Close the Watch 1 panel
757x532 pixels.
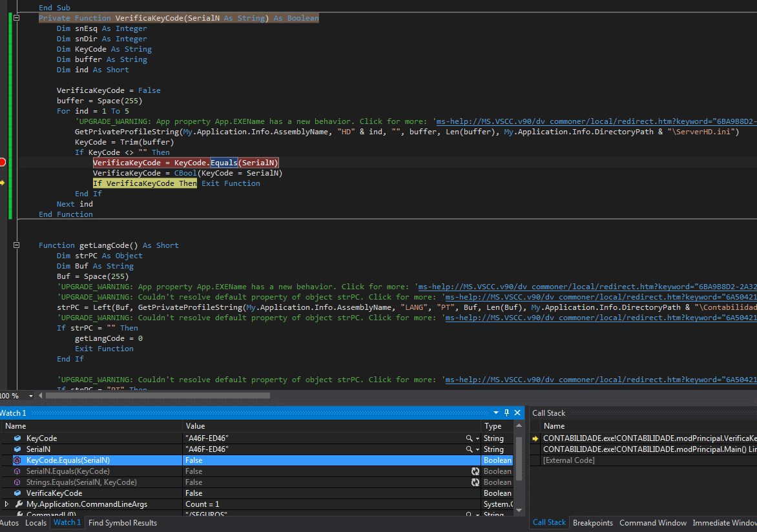(x=517, y=413)
